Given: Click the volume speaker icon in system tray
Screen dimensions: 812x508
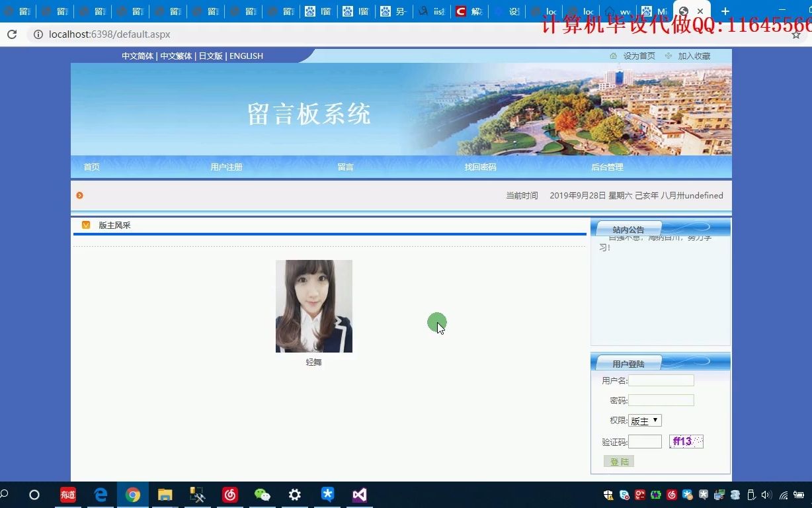Looking at the screenshot, I should point(766,495).
